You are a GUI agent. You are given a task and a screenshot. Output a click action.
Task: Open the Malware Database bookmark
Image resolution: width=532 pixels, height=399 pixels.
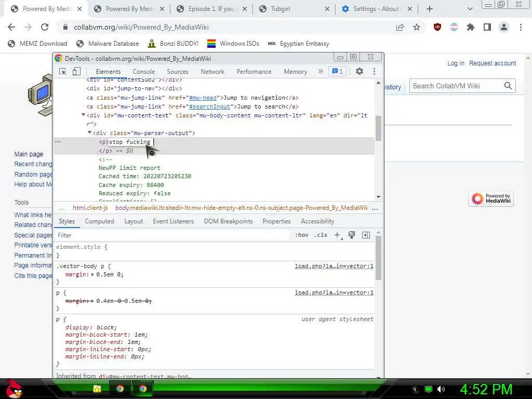coord(108,44)
